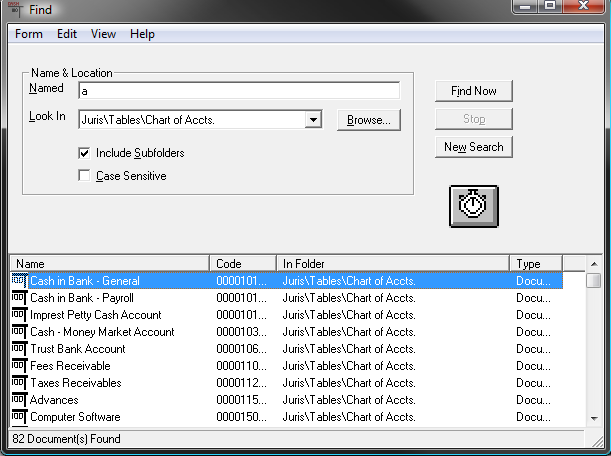Image resolution: width=611 pixels, height=456 pixels.
Task: Click the Fees Receivable document icon
Action: 19,366
